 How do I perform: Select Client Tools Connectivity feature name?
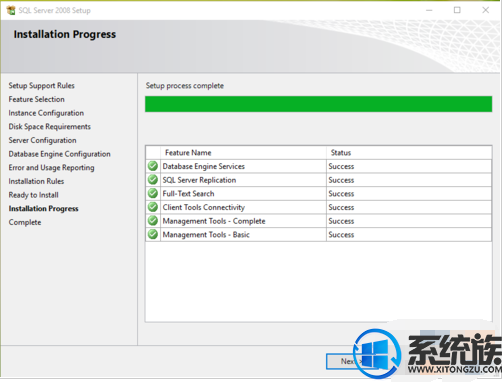[x=204, y=207]
